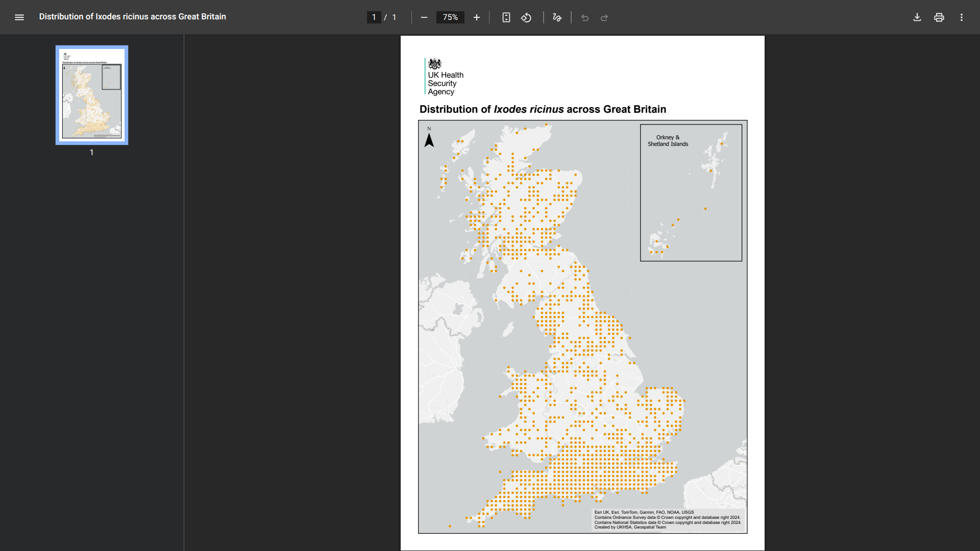
Task: Click the north arrow on the map
Action: [x=429, y=139]
